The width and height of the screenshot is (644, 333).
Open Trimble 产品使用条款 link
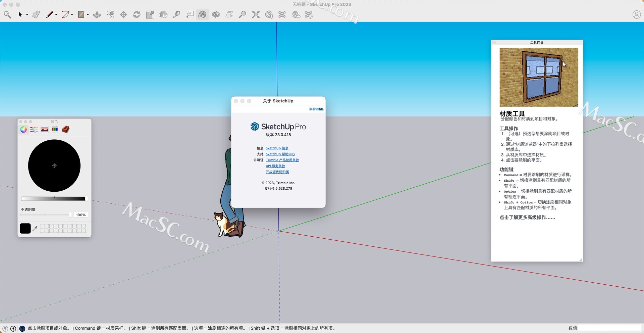coord(282,160)
